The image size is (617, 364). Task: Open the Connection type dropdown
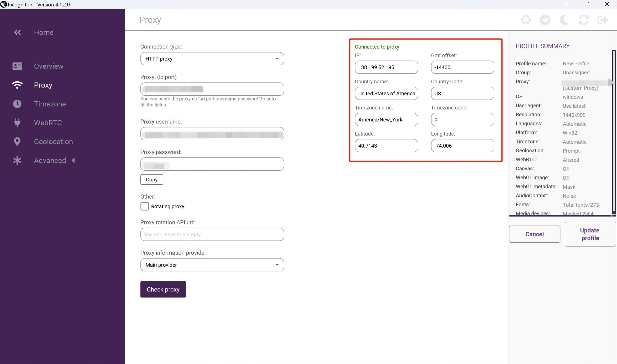212,59
